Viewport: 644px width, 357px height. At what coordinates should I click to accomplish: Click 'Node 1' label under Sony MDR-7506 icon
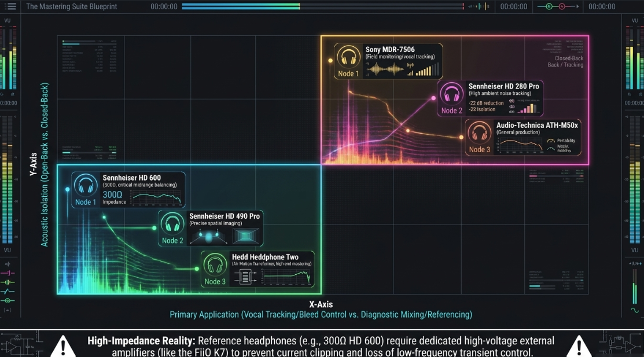348,73
